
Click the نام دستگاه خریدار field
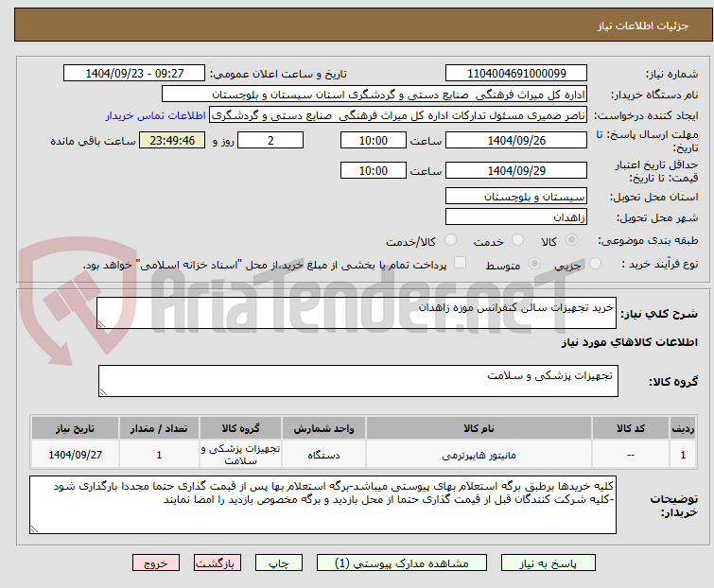click(x=374, y=95)
